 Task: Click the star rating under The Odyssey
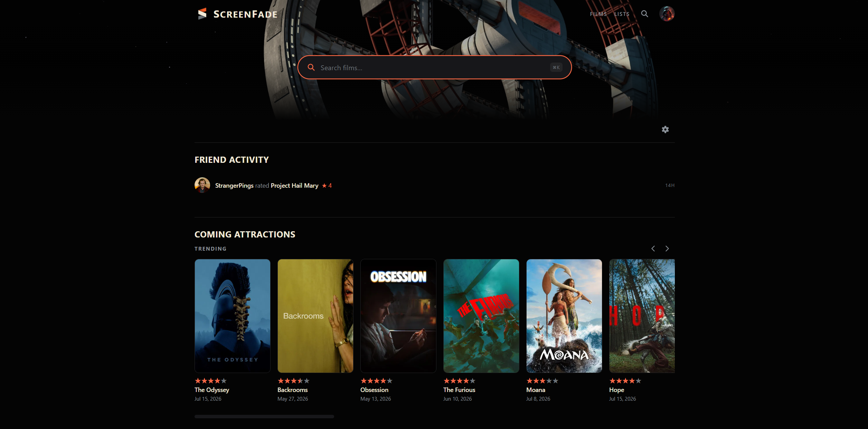211,381
